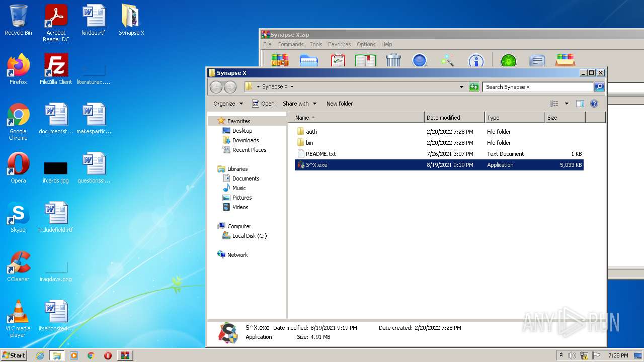Image resolution: width=644 pixels, height=362 pixels.
Task: Open Options menu in WinRAR
Action: [x=366, y=44]
